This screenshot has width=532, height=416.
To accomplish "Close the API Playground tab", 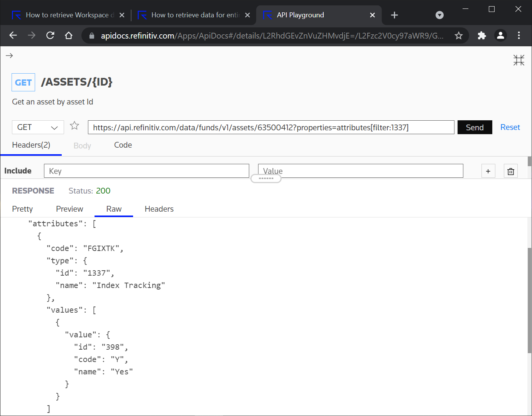I will click(x=372, y=15).
